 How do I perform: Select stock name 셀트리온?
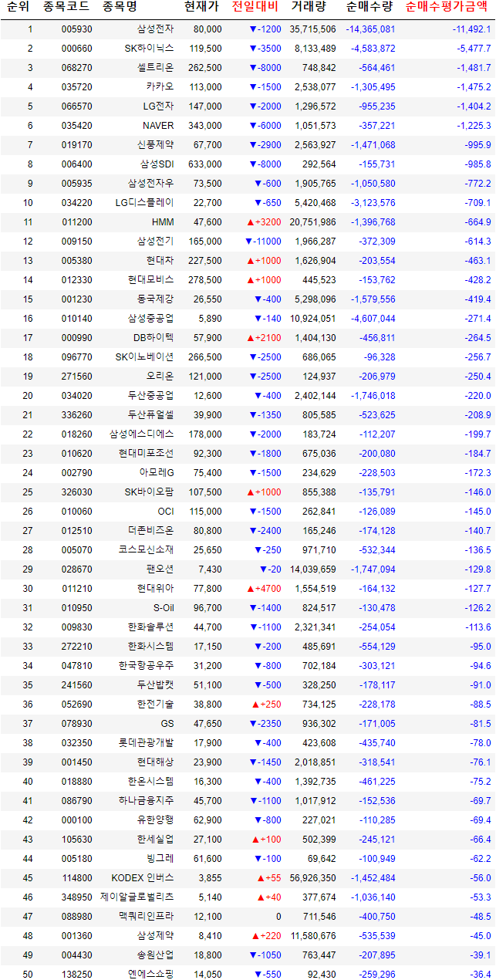tap(157, 68)
